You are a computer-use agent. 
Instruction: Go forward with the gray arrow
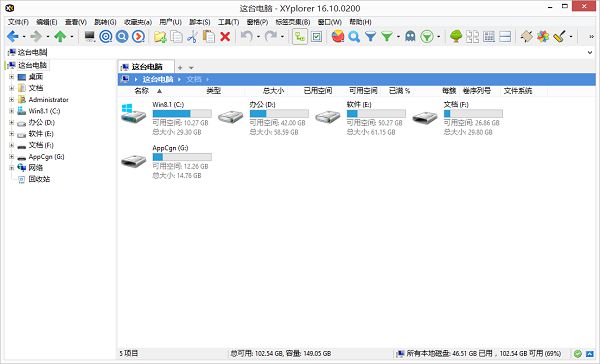point(36,36)
